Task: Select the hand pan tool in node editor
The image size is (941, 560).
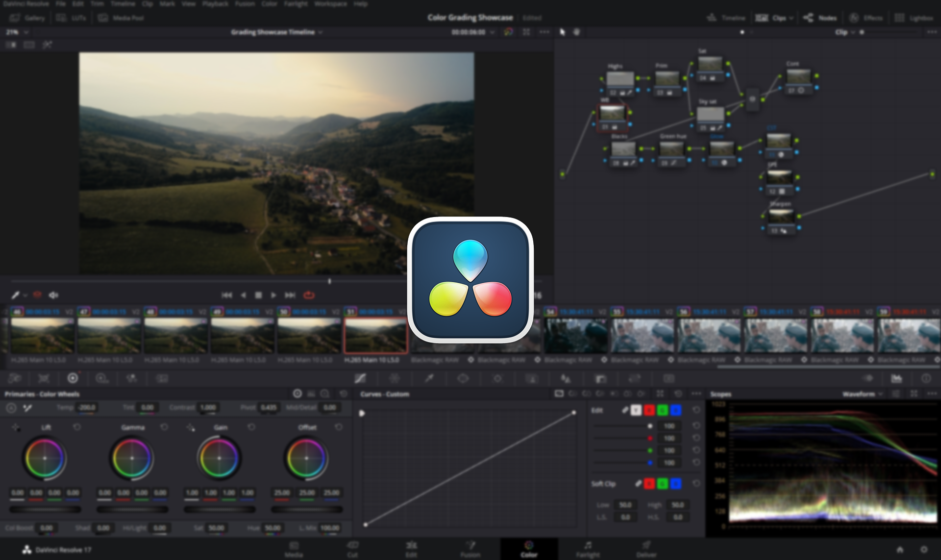Action: 577,32
